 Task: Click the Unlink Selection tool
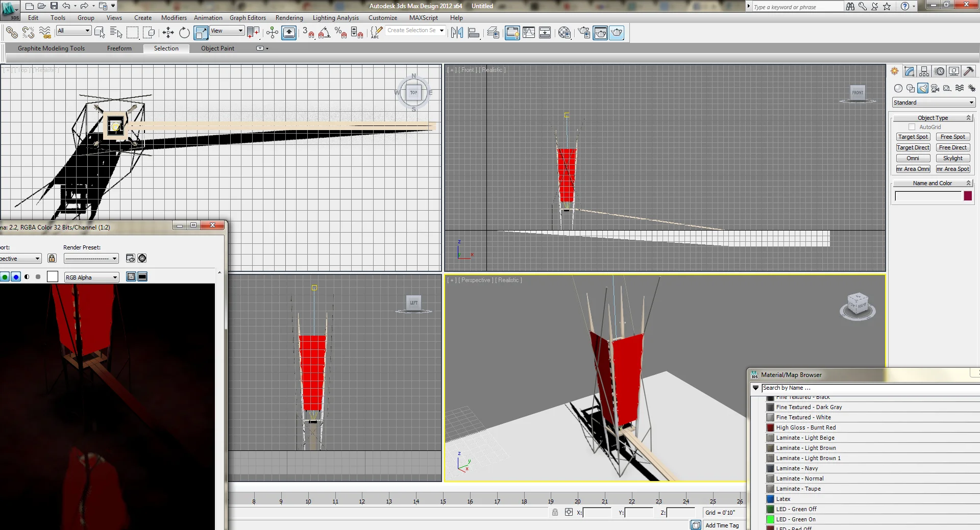[28, 33]
